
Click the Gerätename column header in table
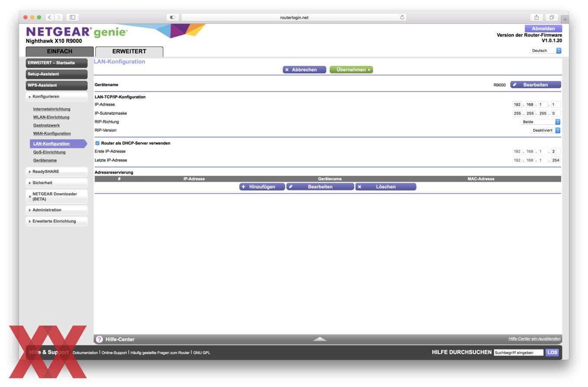tap(330, 179)
